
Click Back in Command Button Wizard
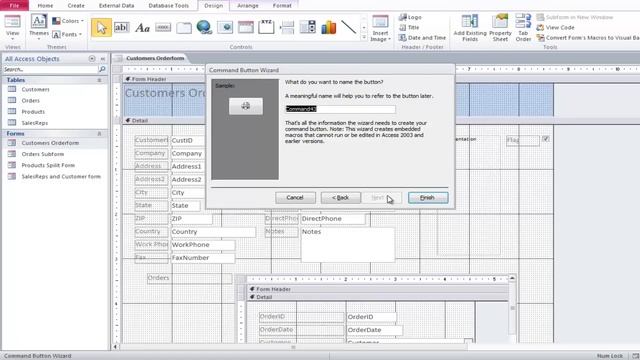coord(340,198)
